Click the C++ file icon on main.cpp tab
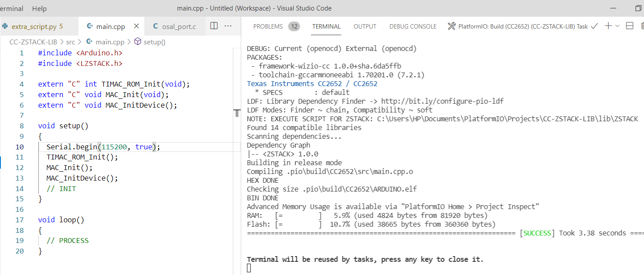The image size is (644, 275). [x=90, y=26]
